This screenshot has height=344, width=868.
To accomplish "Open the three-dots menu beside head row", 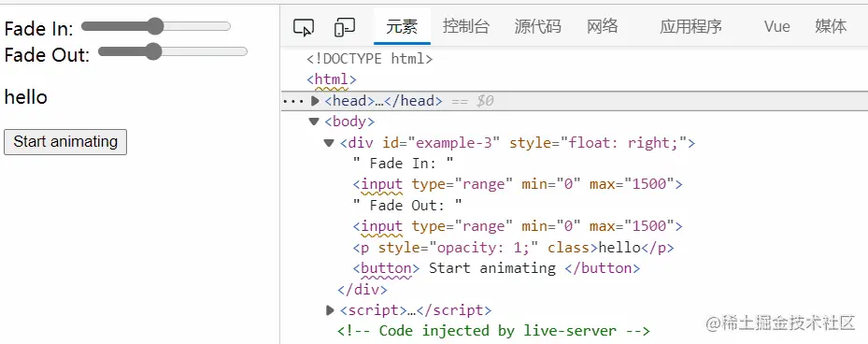I will [292, 101].
